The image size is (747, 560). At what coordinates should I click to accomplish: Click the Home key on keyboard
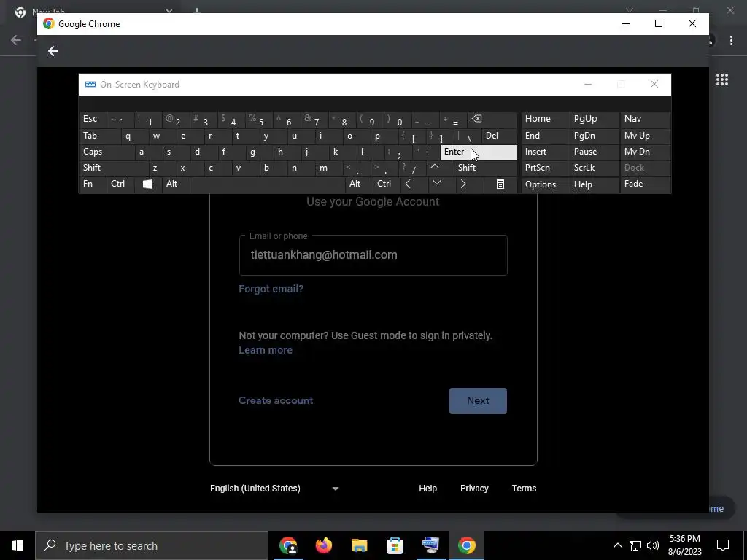click(545, 119)
